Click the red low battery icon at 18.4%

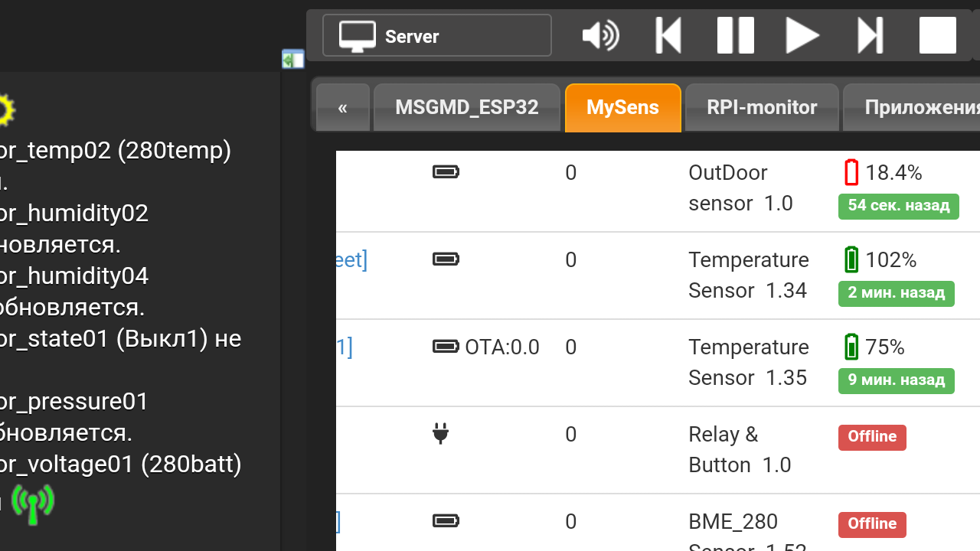tap(851, 173)
